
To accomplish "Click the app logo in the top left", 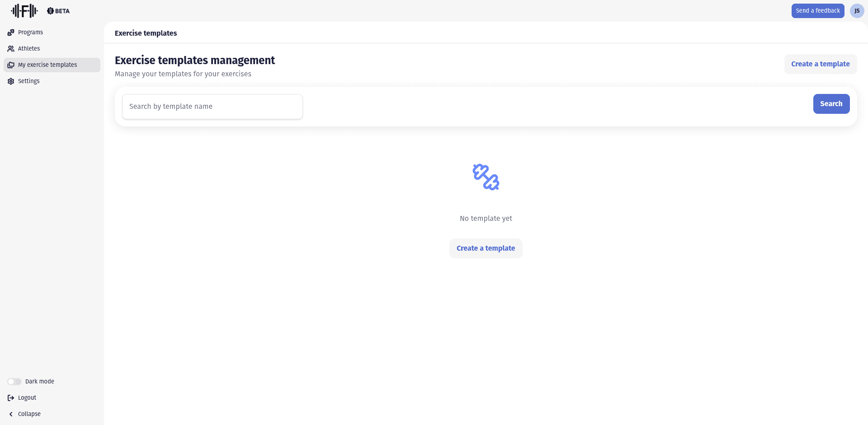I will tap(24, 10).
